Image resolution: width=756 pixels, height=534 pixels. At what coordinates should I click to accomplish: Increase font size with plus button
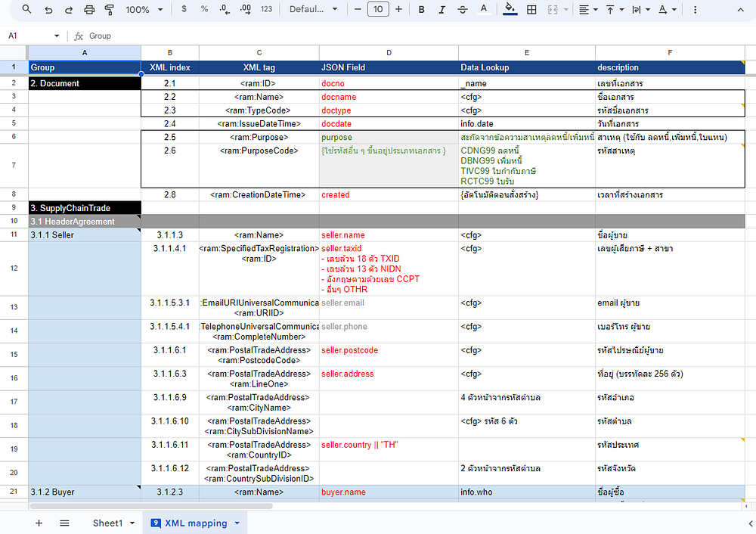click(x=398, y=10)
